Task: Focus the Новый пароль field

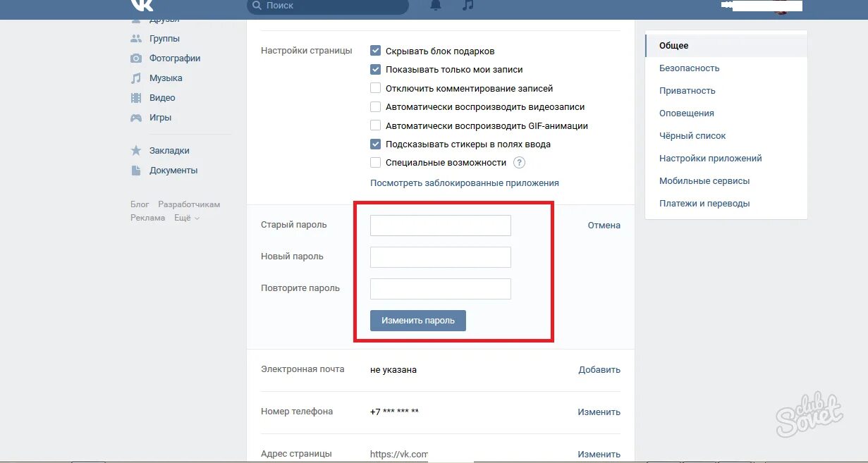Action: [441, 257]
